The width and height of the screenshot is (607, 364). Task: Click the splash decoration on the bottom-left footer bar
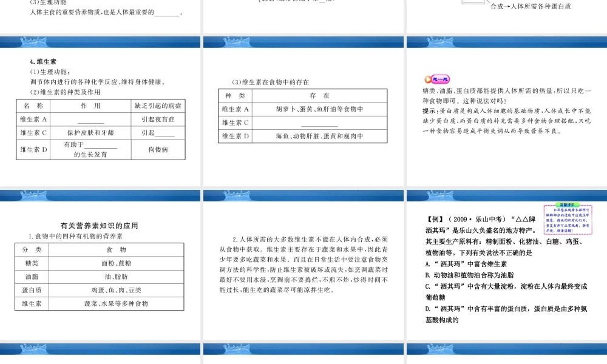pos(33,349)
